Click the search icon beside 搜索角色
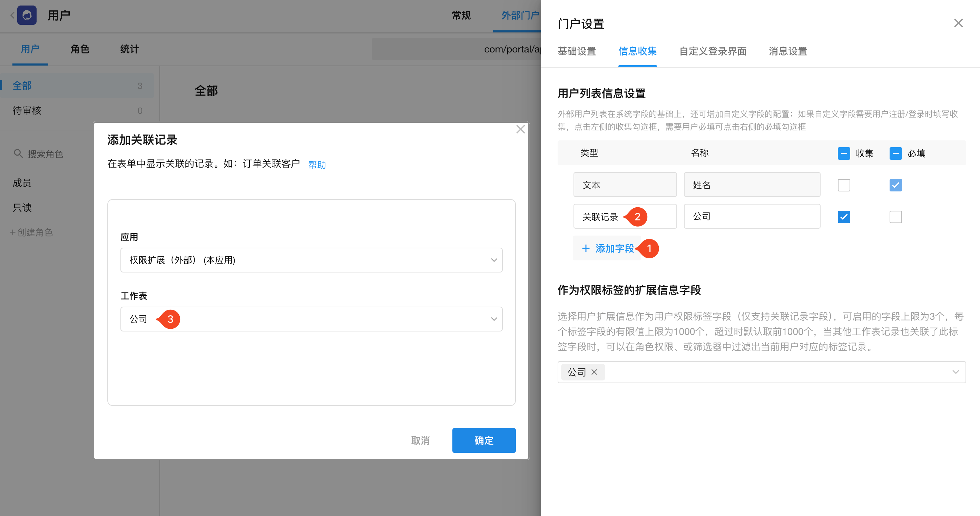 pyautogui.click(x=18, y=153)
